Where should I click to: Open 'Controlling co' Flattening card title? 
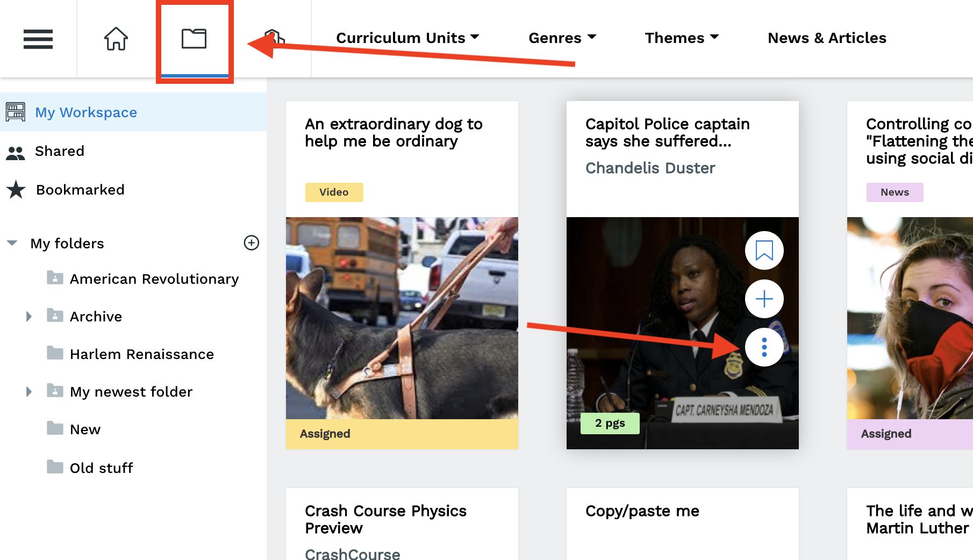click(919, 141)
